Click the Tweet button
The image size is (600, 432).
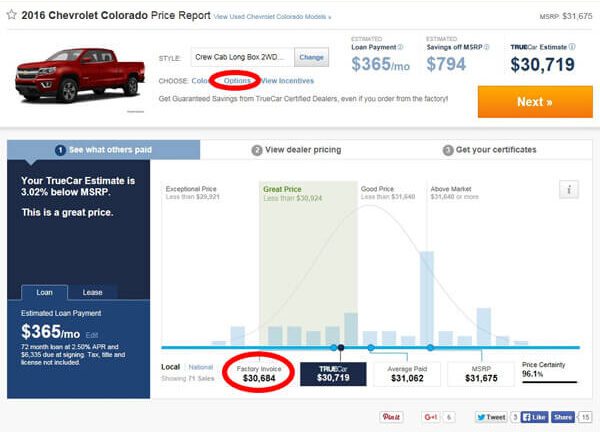491,417
